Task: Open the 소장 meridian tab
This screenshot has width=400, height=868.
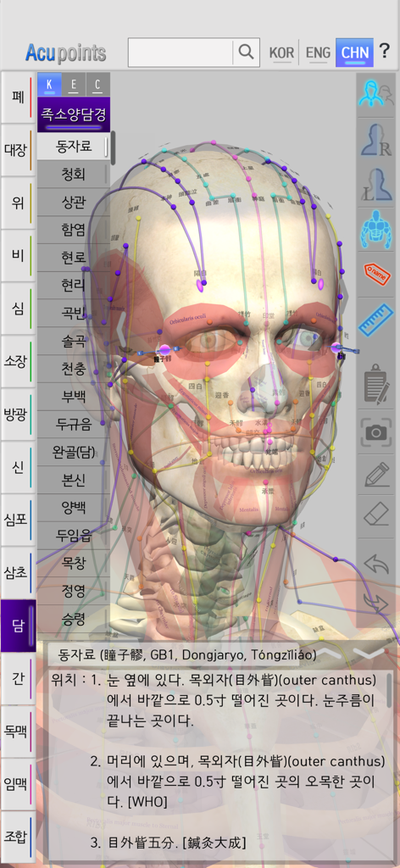Action: (x=18, y=361)
